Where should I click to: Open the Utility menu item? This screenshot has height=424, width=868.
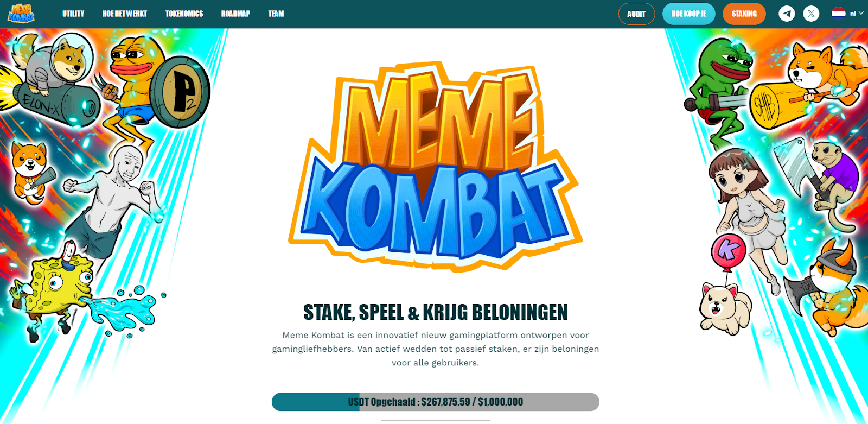[73, 14]
